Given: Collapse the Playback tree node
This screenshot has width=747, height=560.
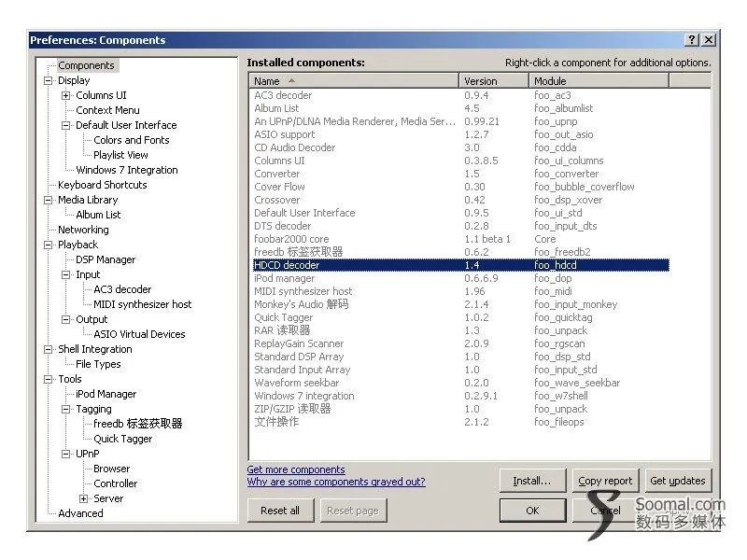Looking at the screenshot, I should tap(49, 245).
